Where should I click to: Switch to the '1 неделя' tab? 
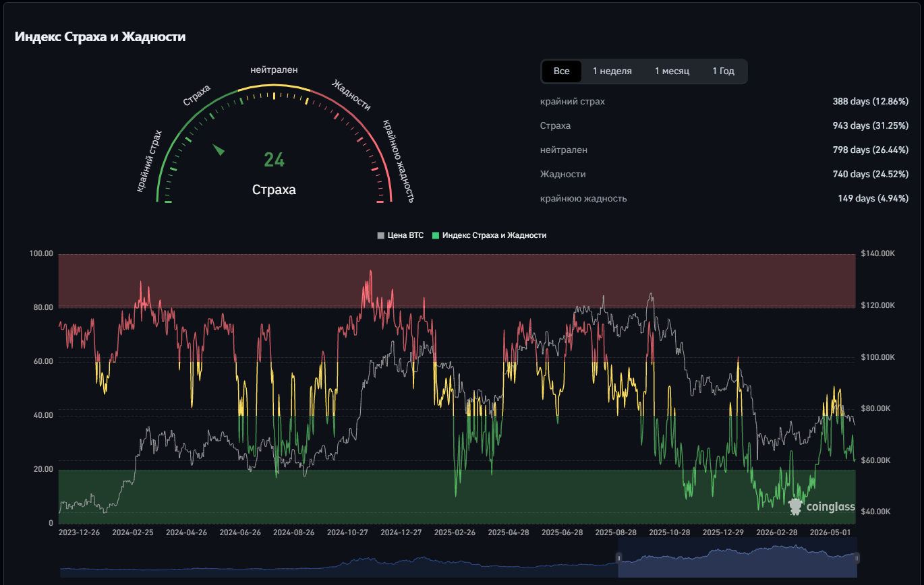point(612,71)
